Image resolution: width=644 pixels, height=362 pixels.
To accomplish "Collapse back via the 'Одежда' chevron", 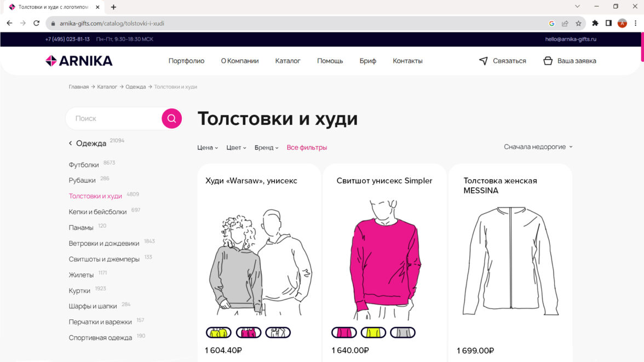I will [70, 143].
